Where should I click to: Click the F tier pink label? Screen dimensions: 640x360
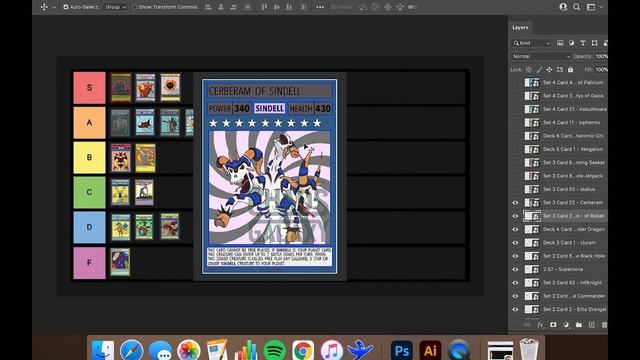[x=89, y=263]
